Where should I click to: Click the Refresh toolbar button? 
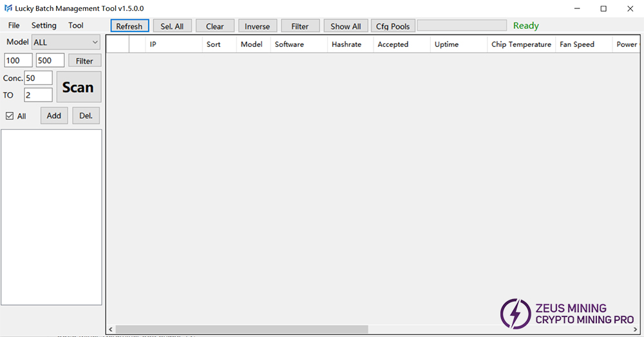tap(129, 26)
